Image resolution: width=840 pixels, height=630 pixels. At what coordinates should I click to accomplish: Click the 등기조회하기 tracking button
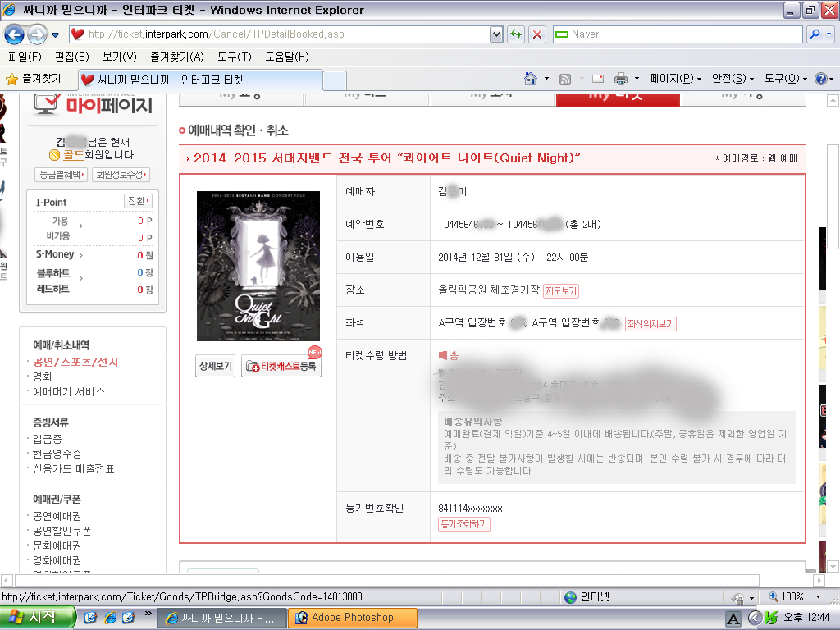[x=464, y=523]
